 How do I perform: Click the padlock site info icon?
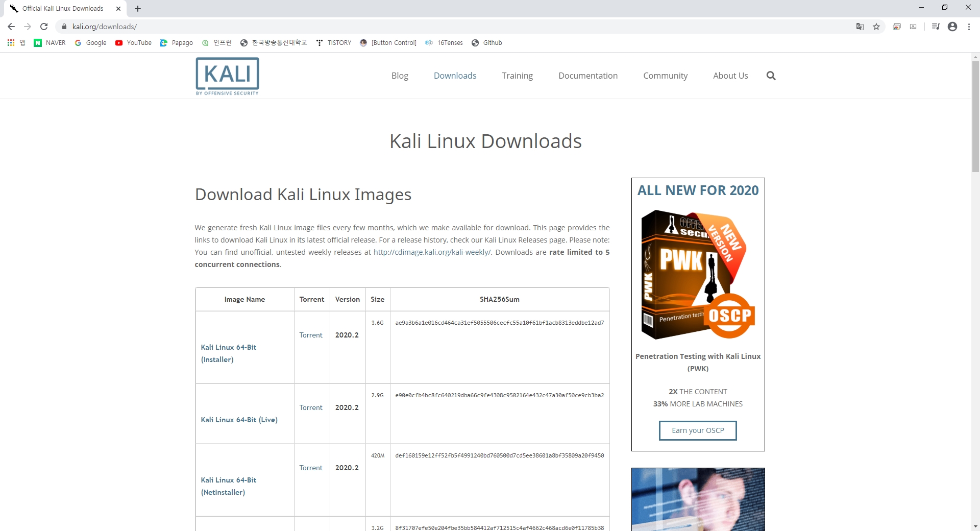click(64, 27)
